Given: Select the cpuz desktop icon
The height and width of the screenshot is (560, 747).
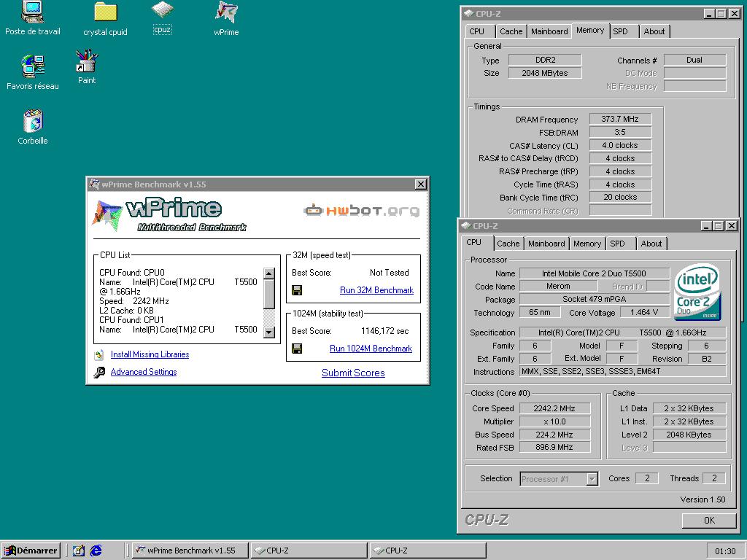Looking at the screenshot, I should 163,18.
